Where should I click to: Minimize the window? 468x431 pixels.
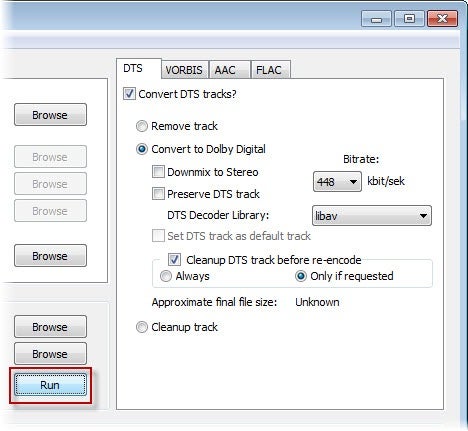(376, 19)
